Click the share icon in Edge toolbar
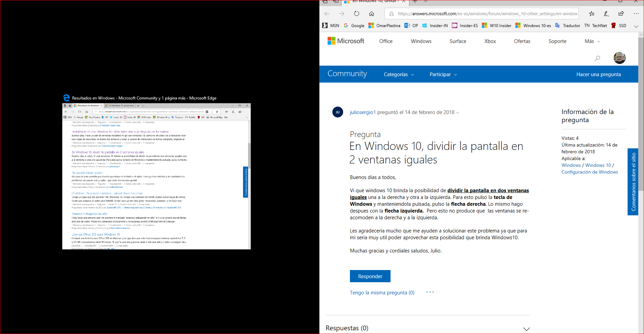Viewport: 644px width, 334px height. pos(621,14)
